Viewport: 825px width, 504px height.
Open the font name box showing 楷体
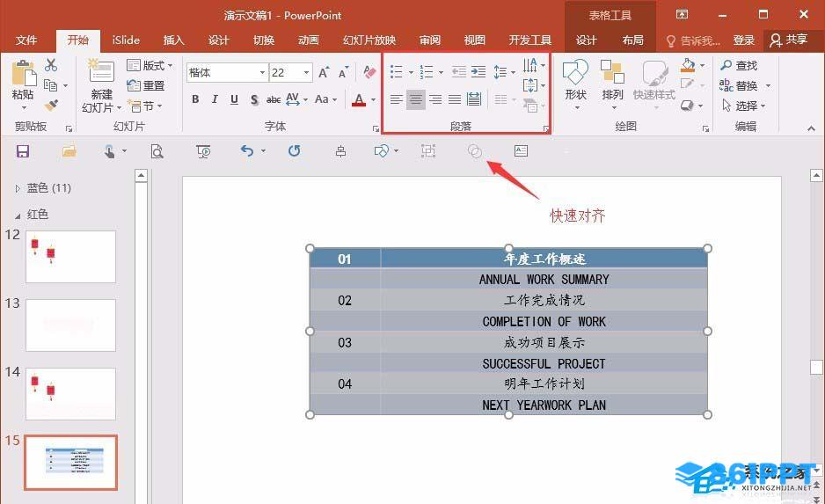click(x=227, y=73)
